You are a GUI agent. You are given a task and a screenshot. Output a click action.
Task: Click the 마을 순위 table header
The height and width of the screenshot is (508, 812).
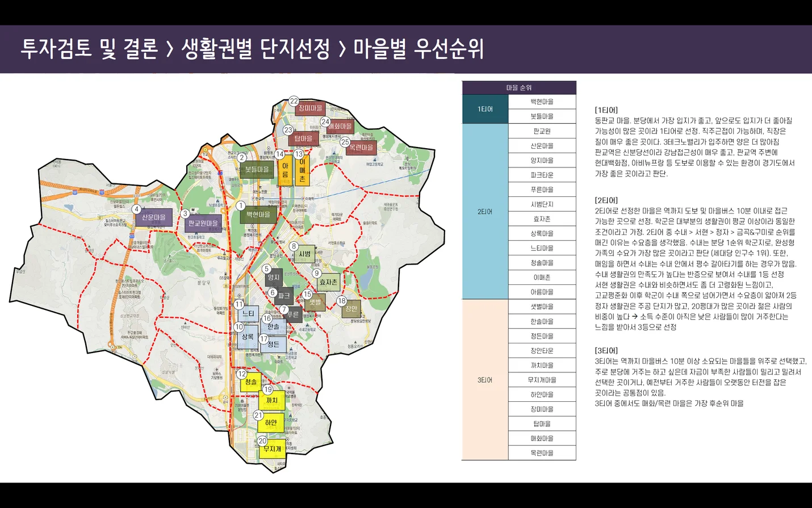(519, 87)
